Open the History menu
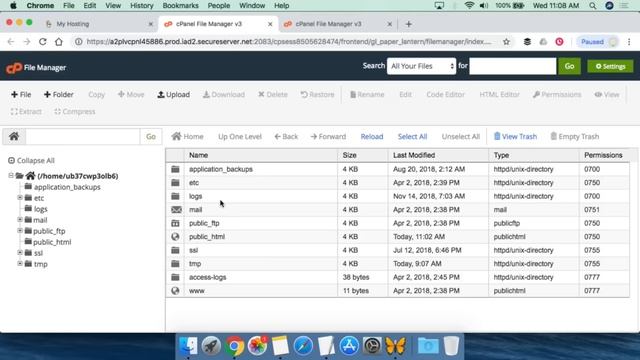Image resolution: width=640 pixels, height=360 pixels. [x=142, y=6]
